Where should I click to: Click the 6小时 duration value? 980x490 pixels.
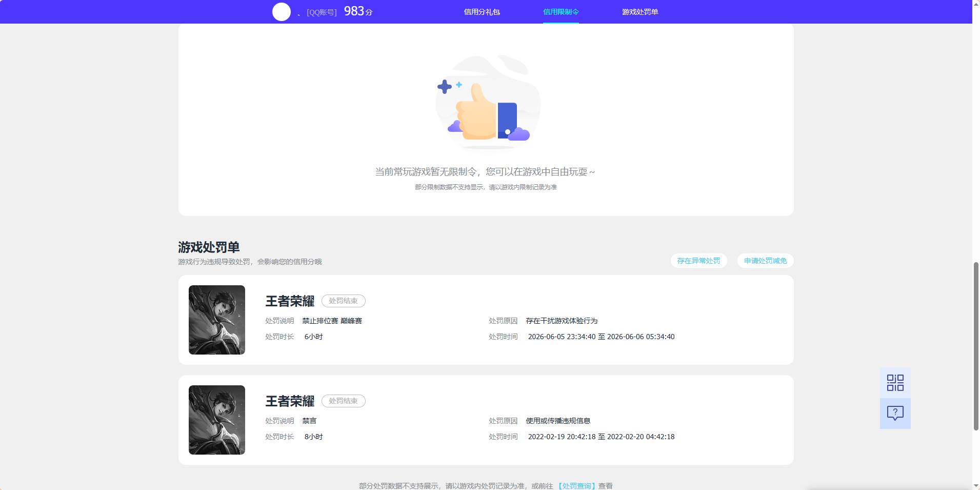click(x=313, y=337)
